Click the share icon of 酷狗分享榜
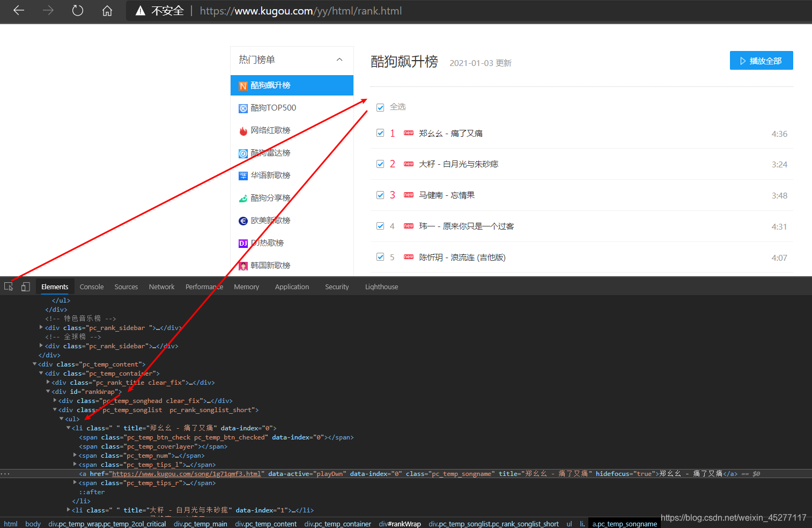This screenshot has width=812, height=528. coord(243,199)
